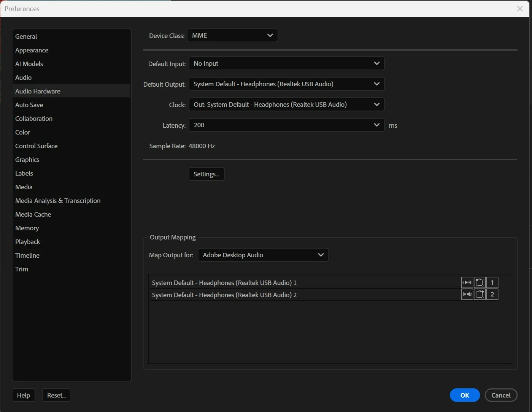Open the Graphics preferences category
The image size is (532, 412).
click(71, 160)
